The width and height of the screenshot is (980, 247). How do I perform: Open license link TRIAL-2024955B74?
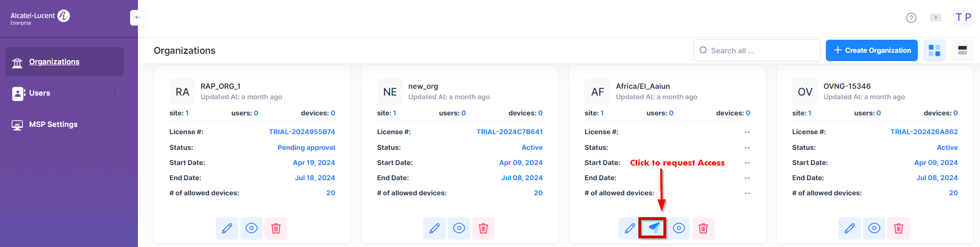coord(302,132)
